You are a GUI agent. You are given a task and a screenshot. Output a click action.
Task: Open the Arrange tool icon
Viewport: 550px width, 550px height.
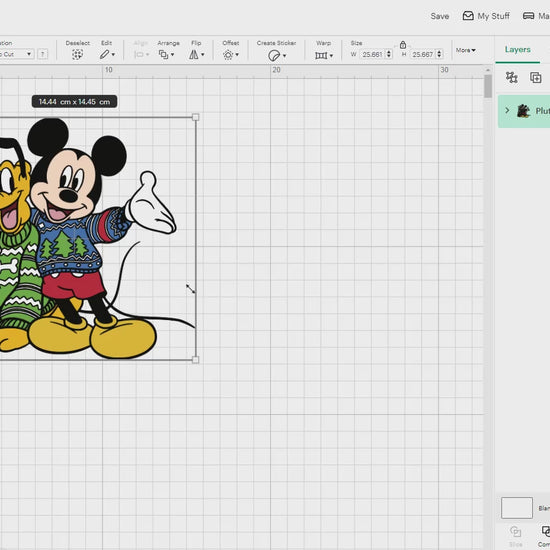(166, 54)
